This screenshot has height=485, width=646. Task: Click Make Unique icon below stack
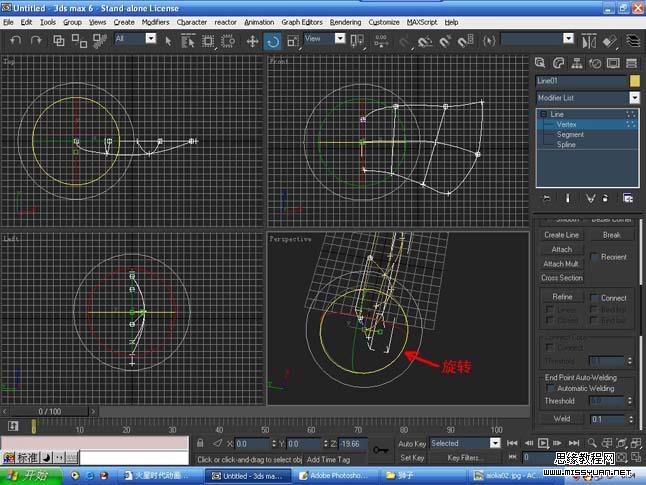tap(590, 198)
